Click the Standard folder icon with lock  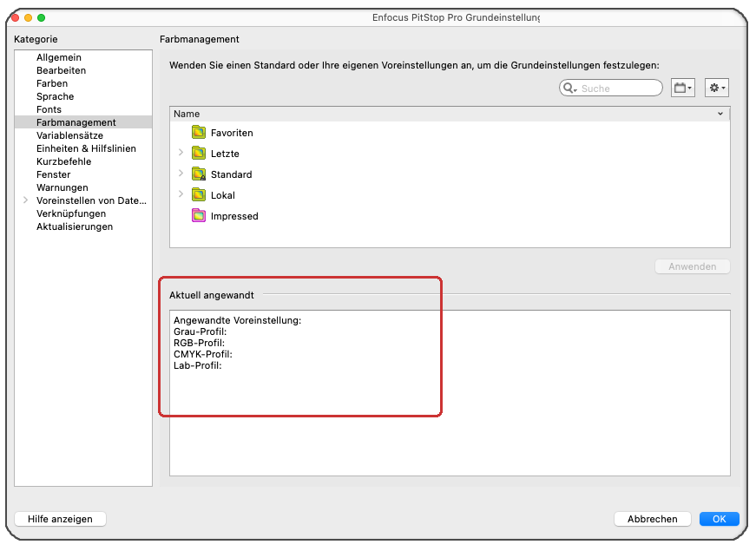(199, 174)
